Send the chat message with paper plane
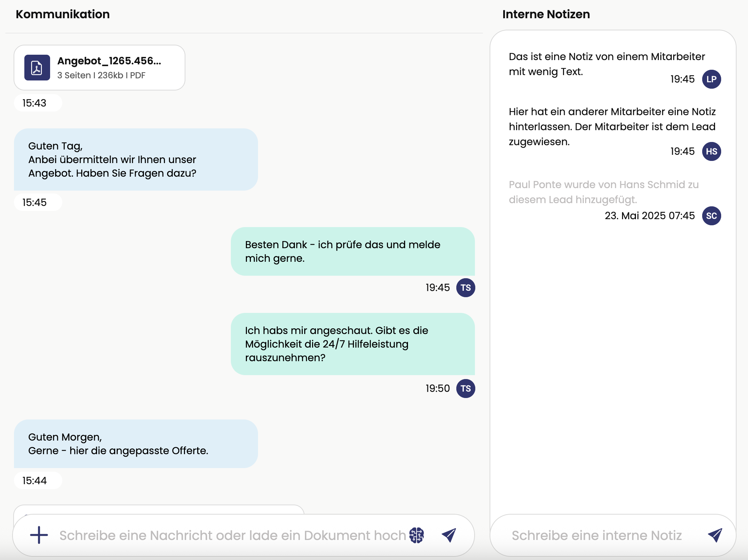The width and height of the screenshot is (748, 560). pos(449,535)
